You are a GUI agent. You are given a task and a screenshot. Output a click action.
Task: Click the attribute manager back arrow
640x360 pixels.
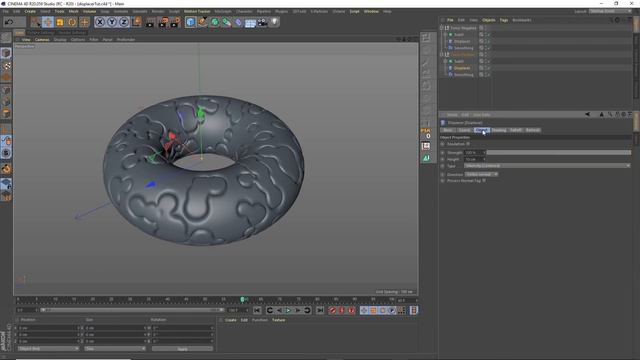(587, 115)
